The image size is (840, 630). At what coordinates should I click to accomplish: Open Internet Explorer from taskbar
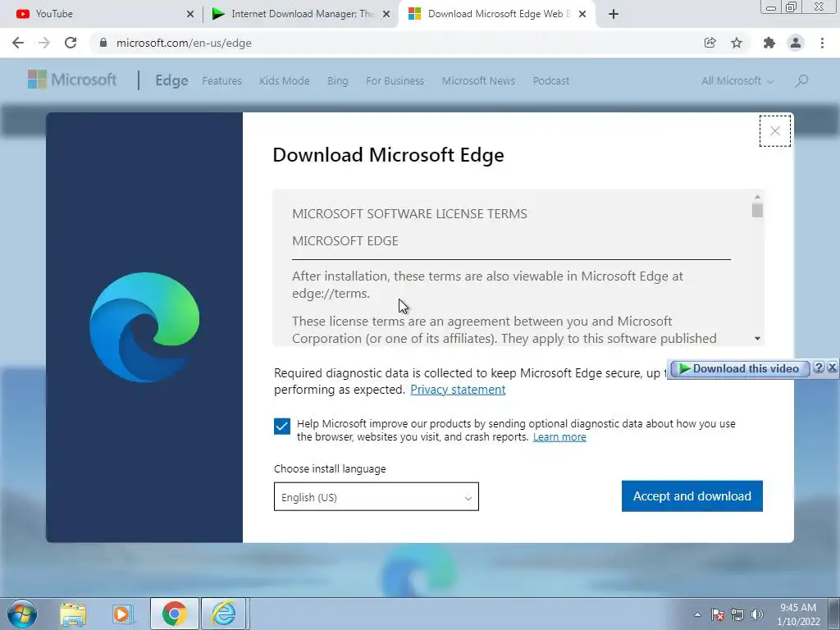pyautogui.click(x=223, y=614)
